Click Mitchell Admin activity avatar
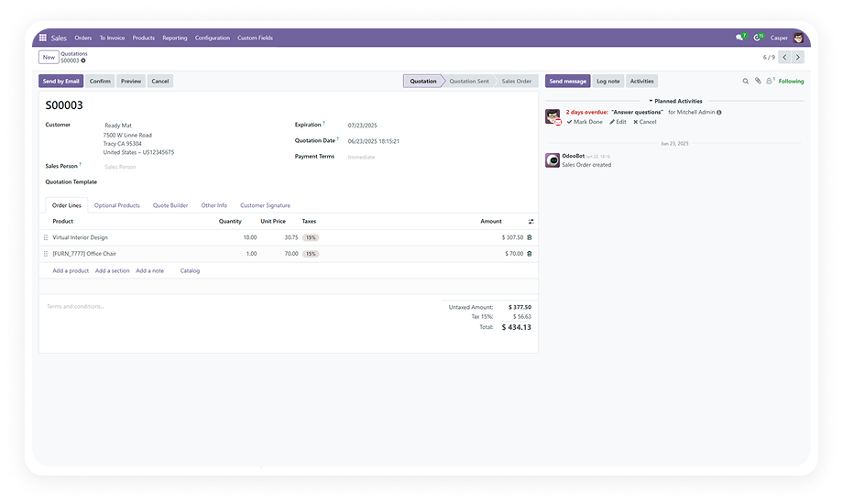Screen dimensions: 843x504 tap(553, 116)
